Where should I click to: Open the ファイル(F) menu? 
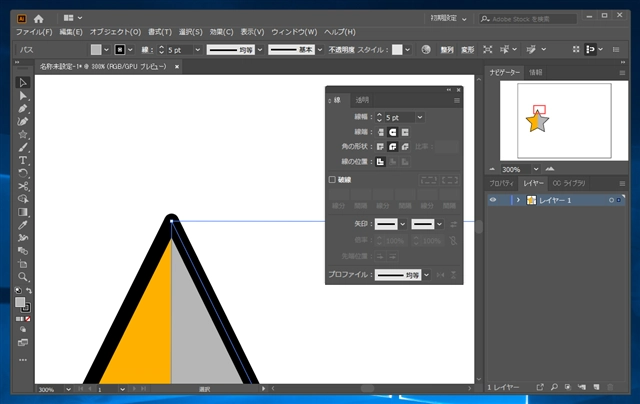[34, 32]
